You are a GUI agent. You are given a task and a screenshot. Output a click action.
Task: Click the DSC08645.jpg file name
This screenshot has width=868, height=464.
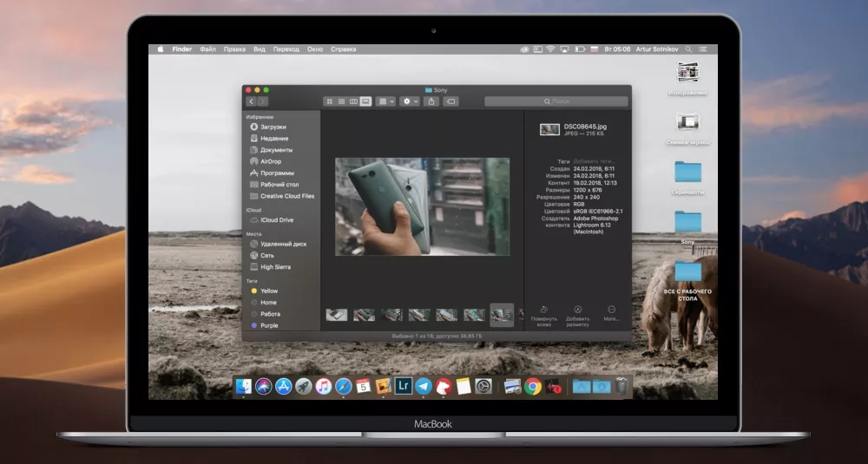click(585, 127)
